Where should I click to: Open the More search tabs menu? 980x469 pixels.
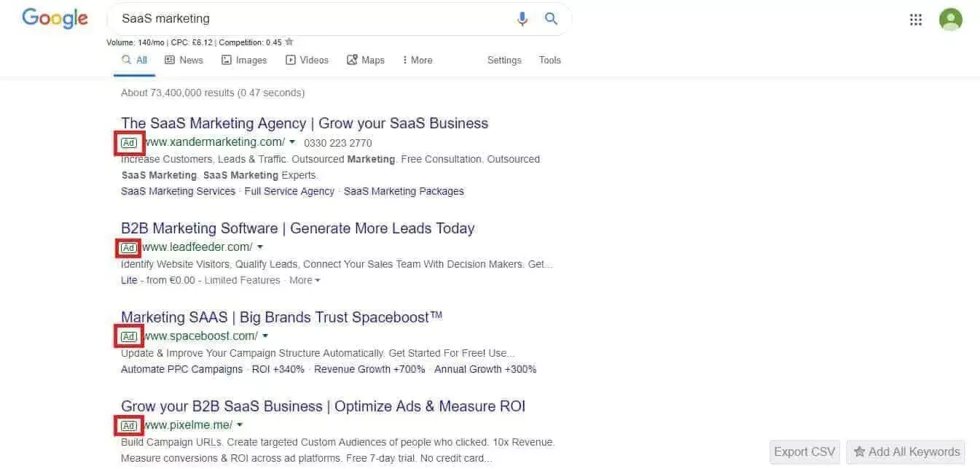pyautogui.click(x=418, y=60)
